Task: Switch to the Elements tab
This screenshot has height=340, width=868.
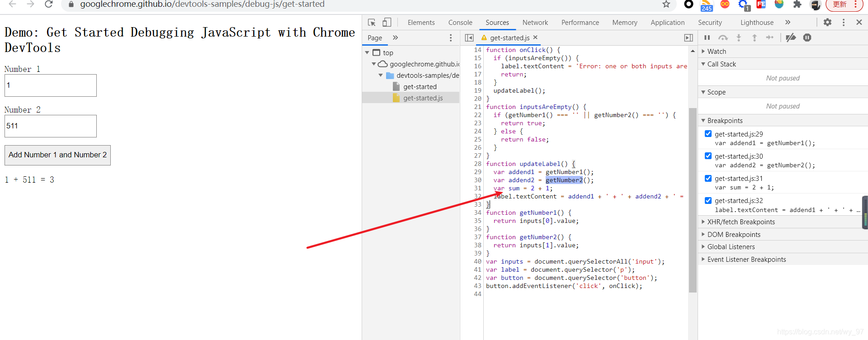Action: click(421, 23)
